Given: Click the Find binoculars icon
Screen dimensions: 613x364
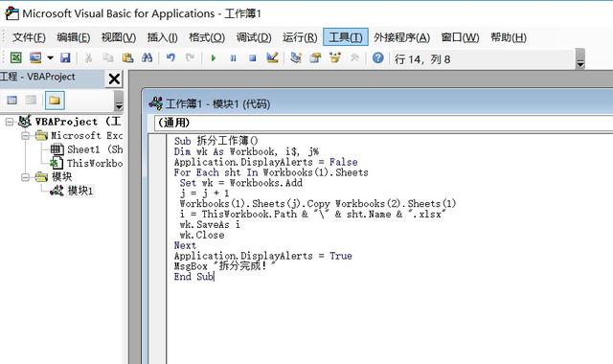Looking at the screenshot, I should tap(147, 57).
